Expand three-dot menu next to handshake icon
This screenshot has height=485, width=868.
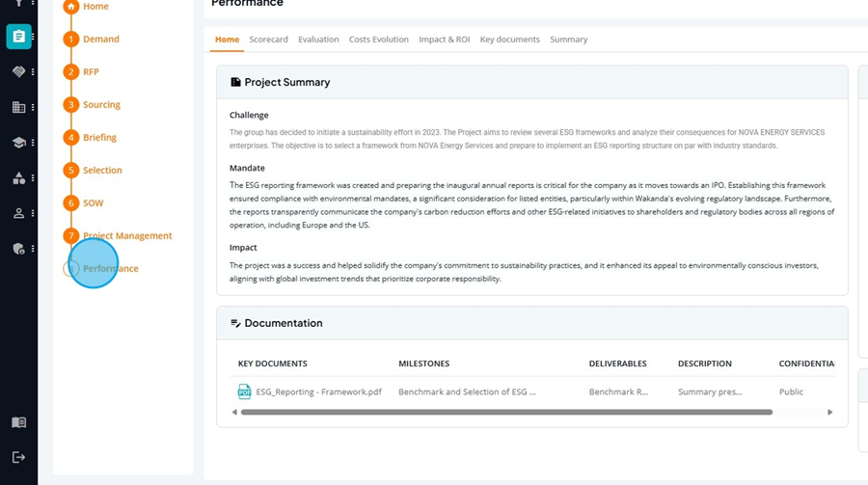33,72
